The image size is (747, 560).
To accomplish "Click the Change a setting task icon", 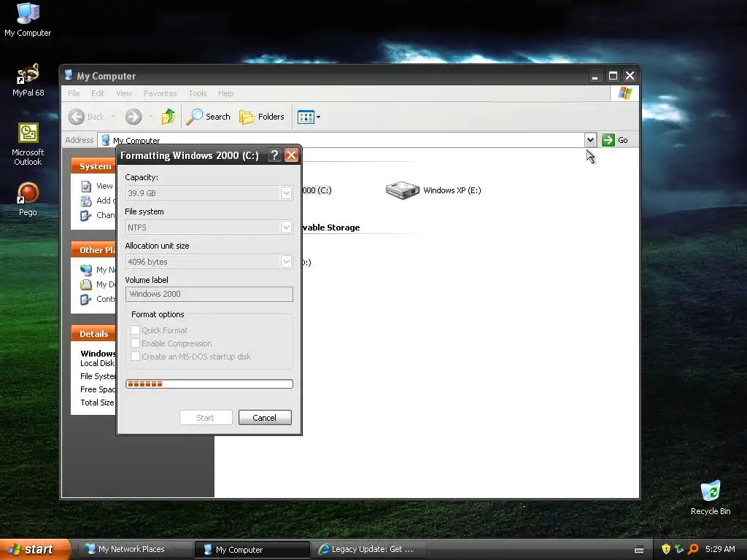I will (x=86, y=215).
